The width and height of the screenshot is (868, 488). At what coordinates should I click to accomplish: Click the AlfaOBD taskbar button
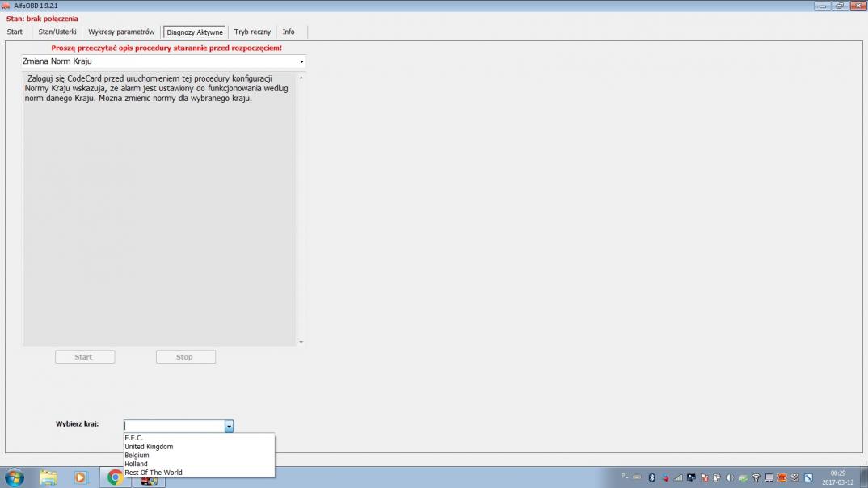(149, 482)
